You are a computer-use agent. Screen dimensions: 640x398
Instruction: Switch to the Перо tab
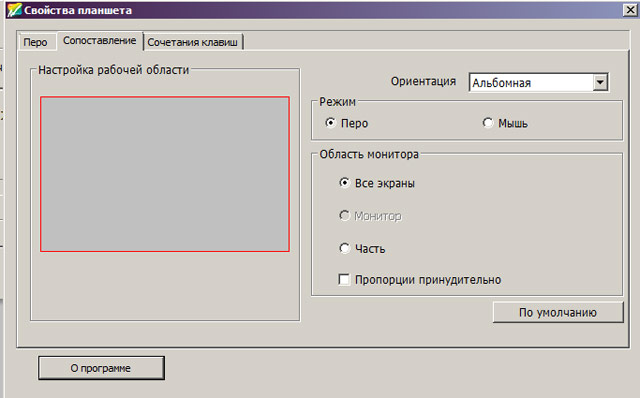(36, 42)
